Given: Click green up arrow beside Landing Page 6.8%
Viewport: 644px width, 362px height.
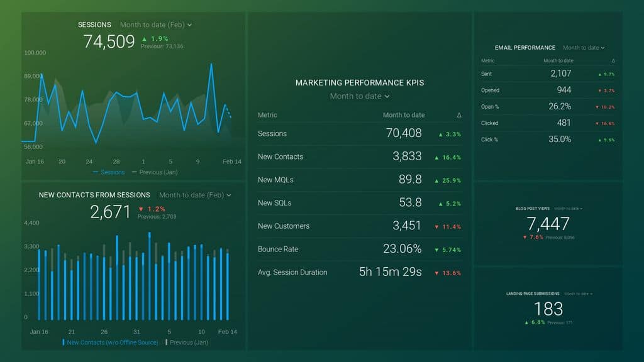Looking at the screenshot, I should point(526,322).
